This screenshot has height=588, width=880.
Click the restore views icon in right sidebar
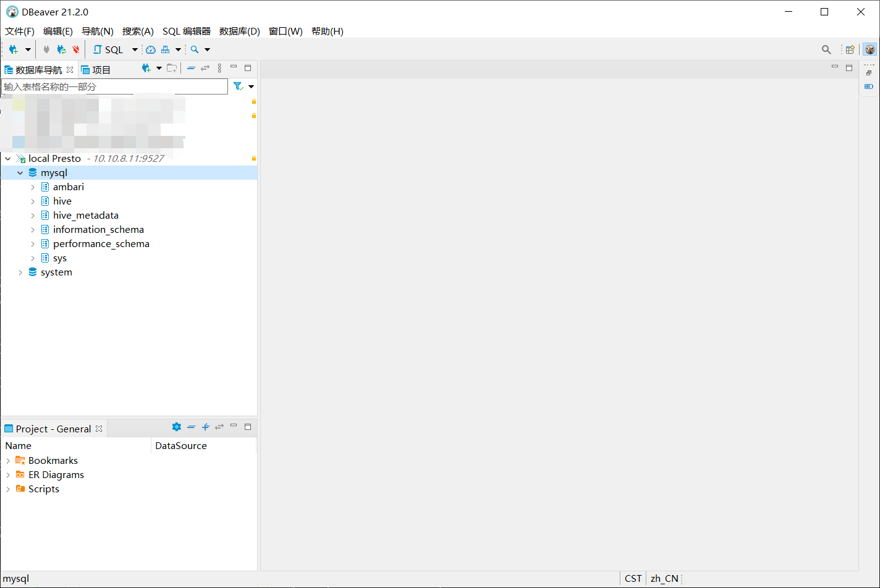click(x=869, y=73)
